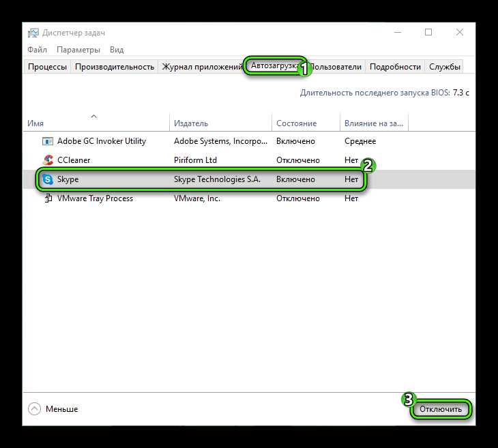The height and width of the screenshot is (448, 498).
Task: Close the Диспетчер задач window
Action: pos(460,32)
